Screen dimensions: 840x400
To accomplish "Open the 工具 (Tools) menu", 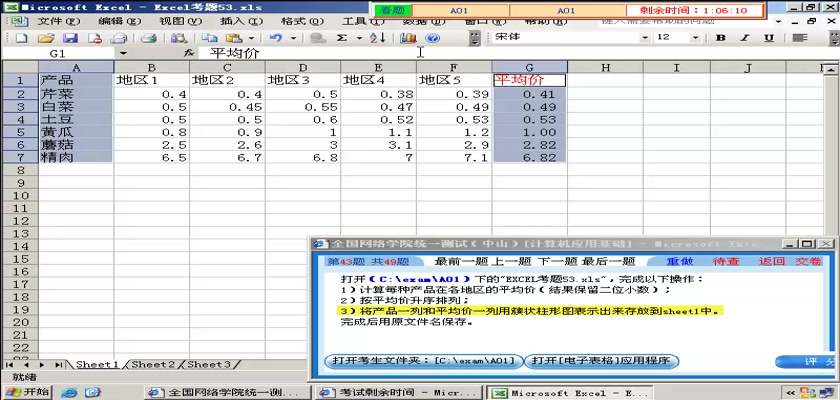I will tap(363, 22).
